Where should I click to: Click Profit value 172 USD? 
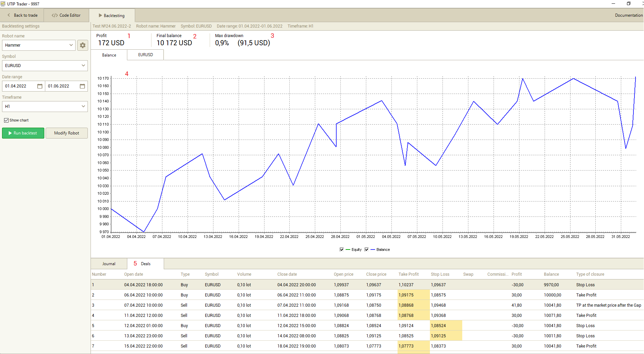[x=111, y=43]
